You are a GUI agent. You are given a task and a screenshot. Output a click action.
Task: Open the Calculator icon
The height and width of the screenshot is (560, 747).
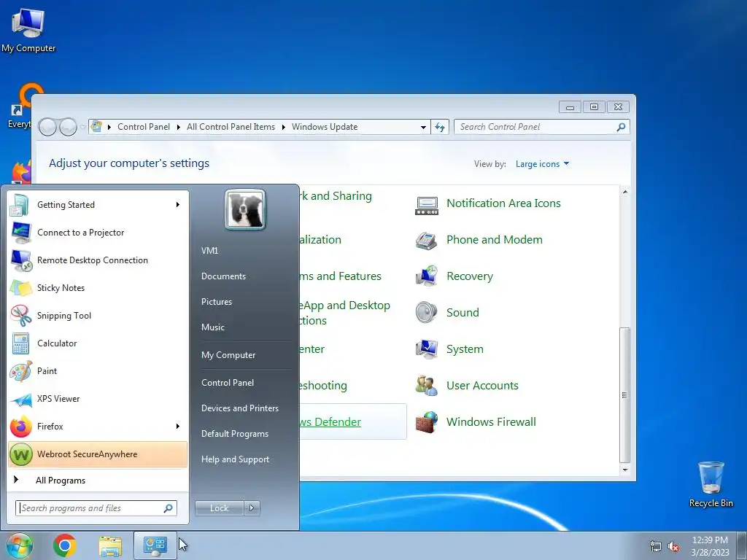coord(20,343)
